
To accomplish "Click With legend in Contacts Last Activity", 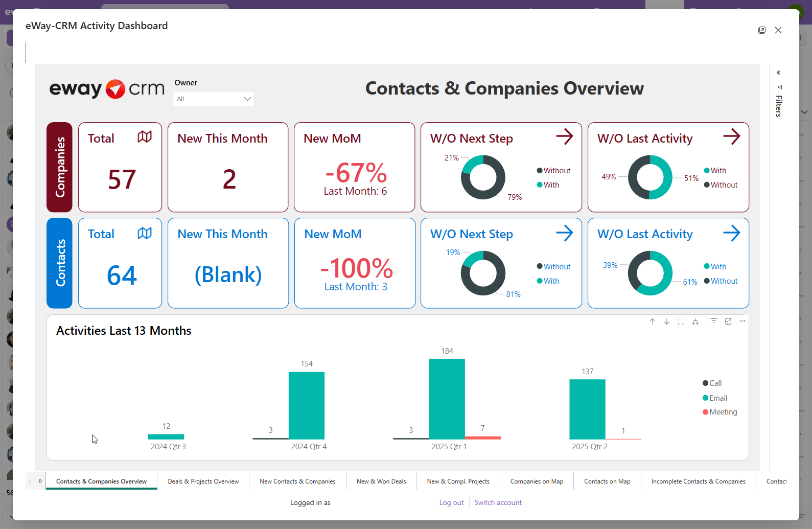I will [x=715, y=267].
